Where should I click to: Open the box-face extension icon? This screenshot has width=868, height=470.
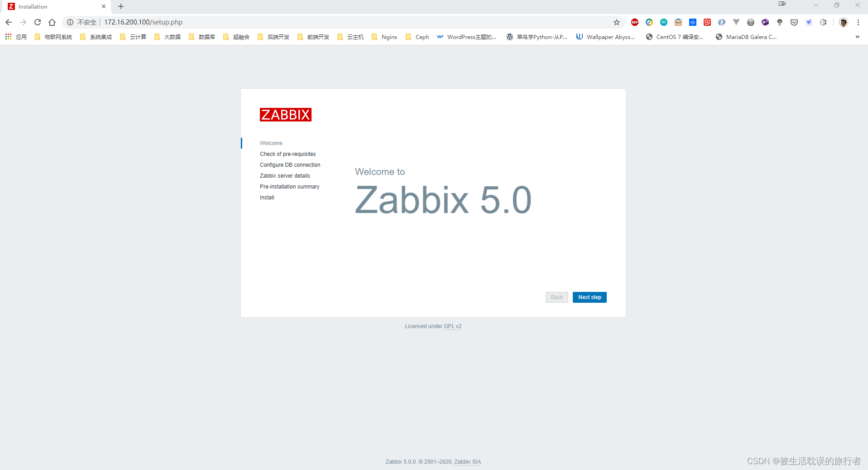point(678,22)
